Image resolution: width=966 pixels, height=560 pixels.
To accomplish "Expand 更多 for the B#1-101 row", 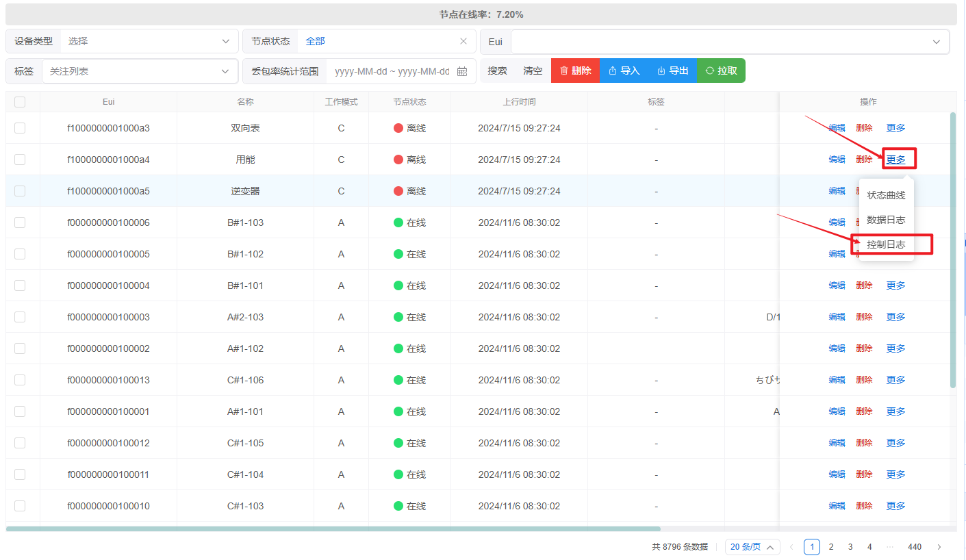I will pos(896,285).
